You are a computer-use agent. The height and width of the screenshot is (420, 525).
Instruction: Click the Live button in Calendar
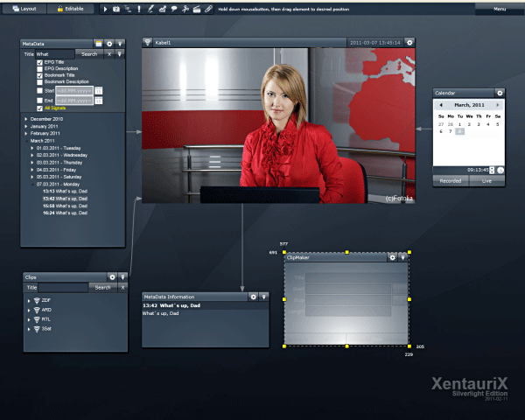click(x=486, y=181)
